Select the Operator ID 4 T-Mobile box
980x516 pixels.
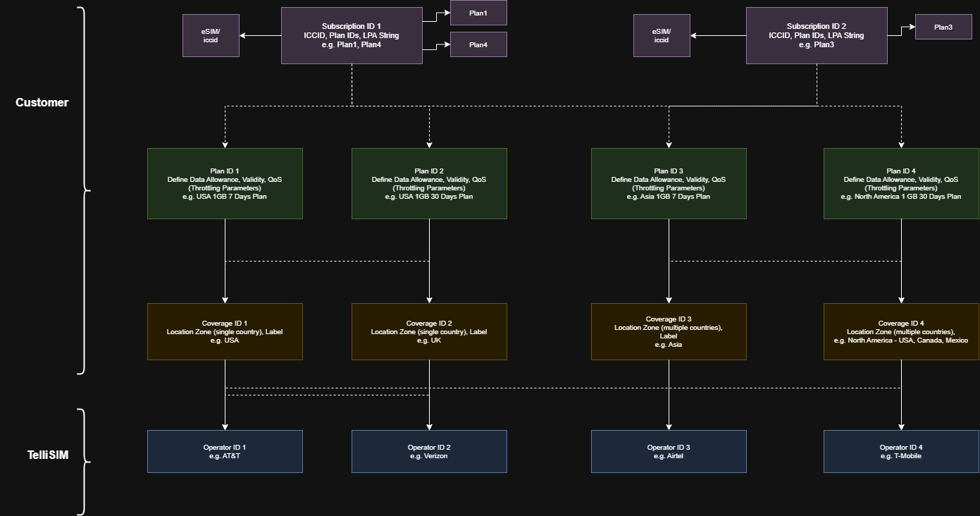point(901,451)
